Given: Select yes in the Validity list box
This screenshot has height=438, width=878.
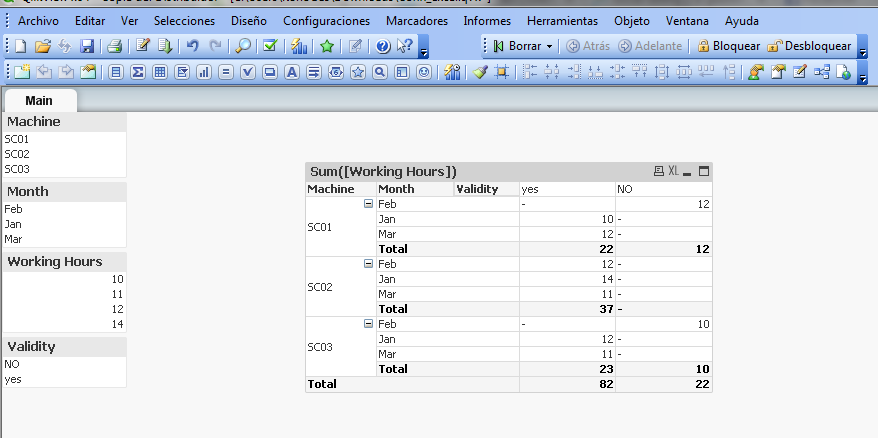Looking at the screenshot, I should [13, 379].
